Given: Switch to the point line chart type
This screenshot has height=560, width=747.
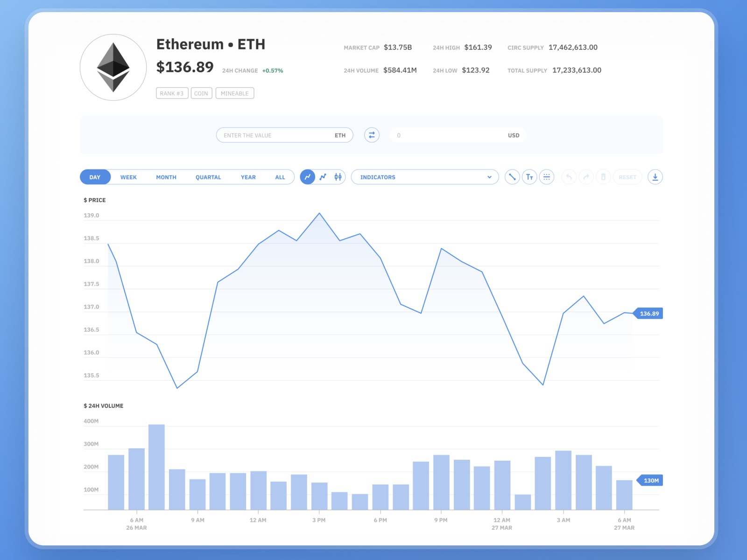Looking at the screenshot, I should [323, 177].
